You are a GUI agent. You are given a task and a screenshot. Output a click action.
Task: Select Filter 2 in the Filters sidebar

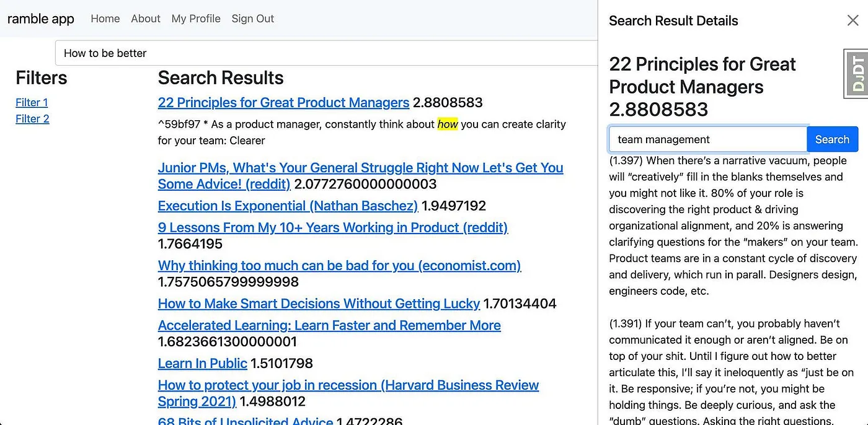pos(32,118)
